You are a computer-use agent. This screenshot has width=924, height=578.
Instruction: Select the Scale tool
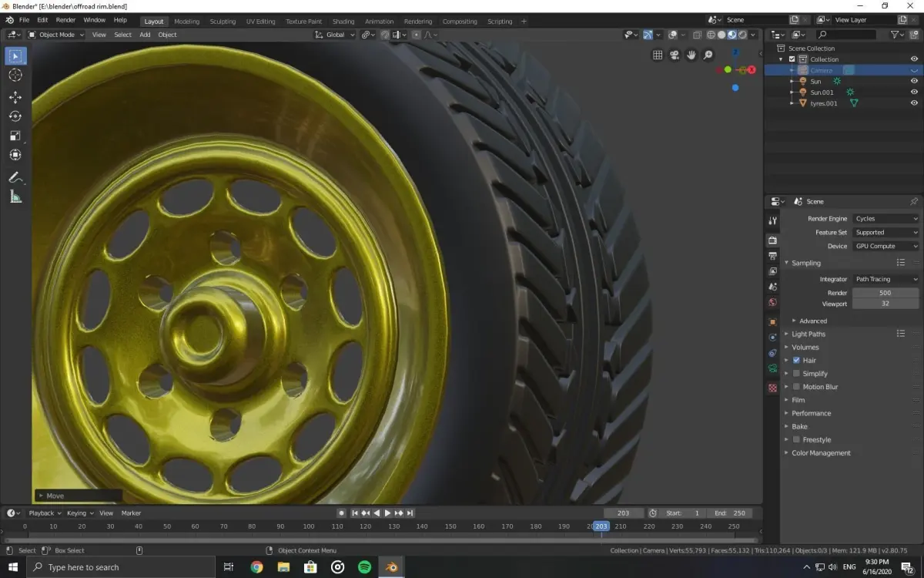pos(15,136)
